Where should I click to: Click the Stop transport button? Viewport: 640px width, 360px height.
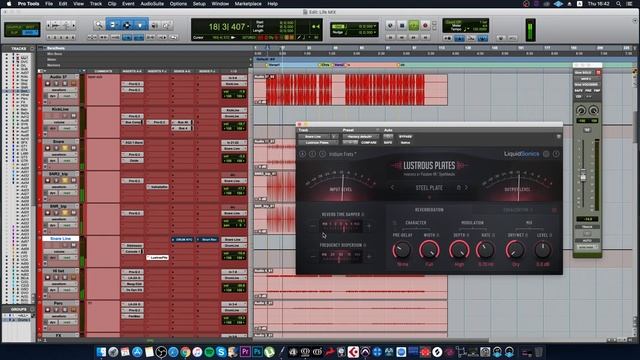point(402,25)
